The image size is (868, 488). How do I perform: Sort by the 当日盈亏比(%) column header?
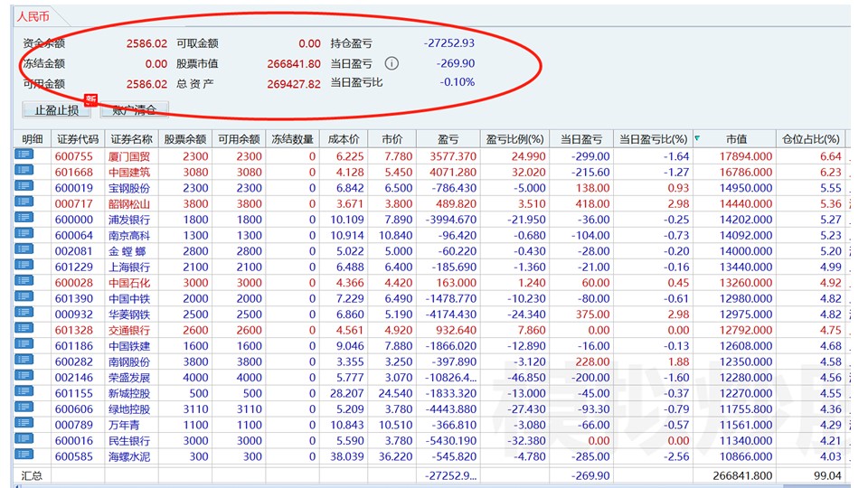point(653,139)
